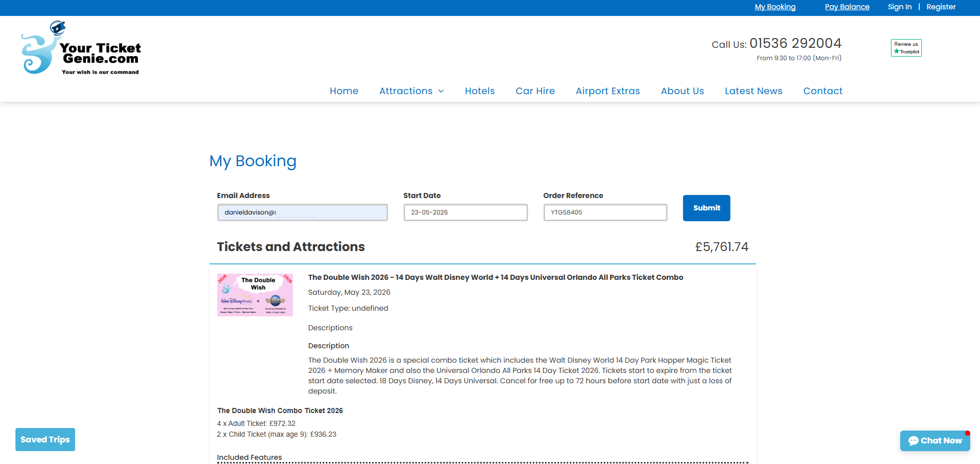Viewport: 980px width, 464px height.
Task: Click the total price £5,761.74
Action: tap(722, 247)
